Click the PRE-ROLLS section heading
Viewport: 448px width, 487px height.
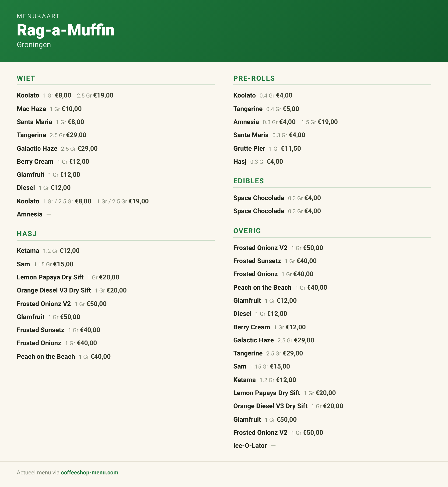coord(254,78)
